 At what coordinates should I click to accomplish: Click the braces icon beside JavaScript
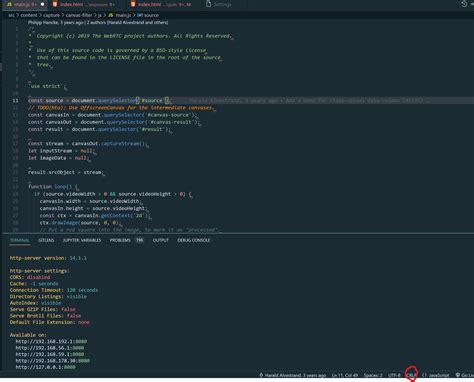point(424,375)
